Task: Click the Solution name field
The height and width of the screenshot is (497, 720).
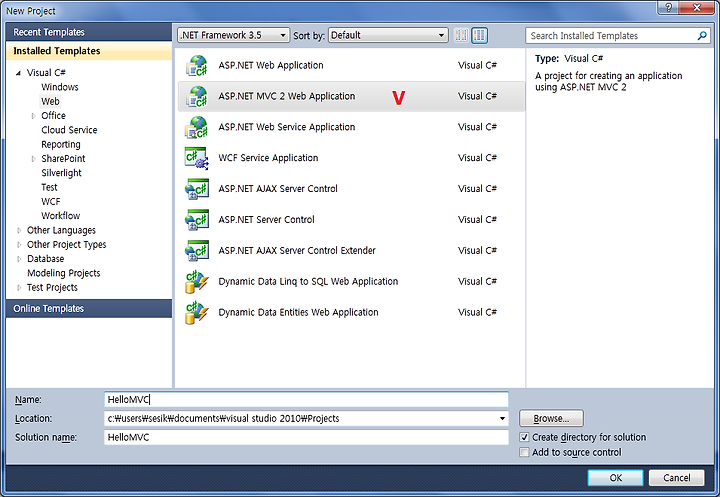Action: pos(306,437)
